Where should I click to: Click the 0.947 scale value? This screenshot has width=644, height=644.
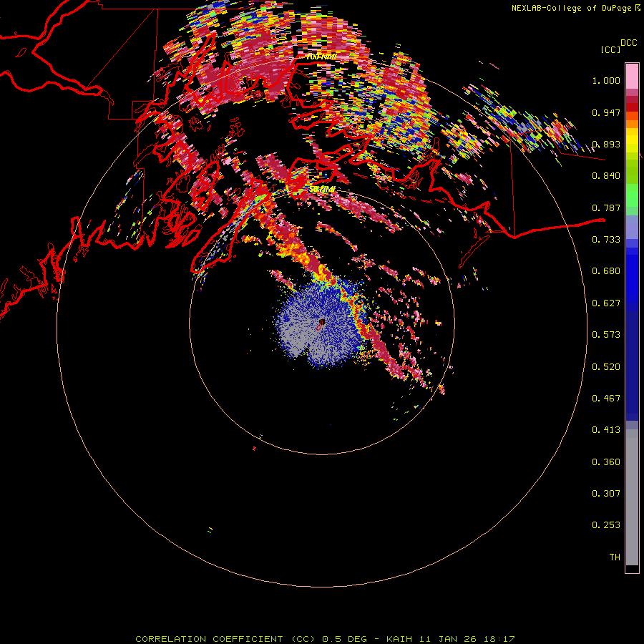point(606,112)
